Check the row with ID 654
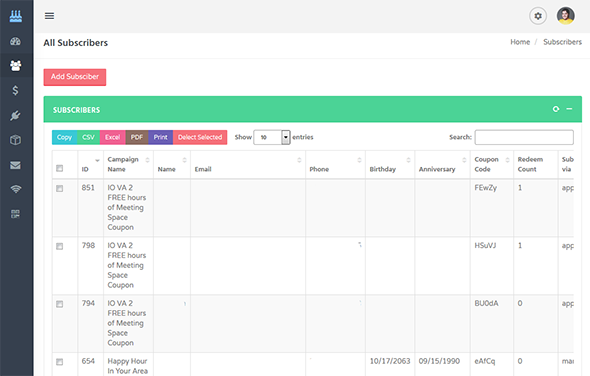The image size is (590, 376). [x=59, y=362]
